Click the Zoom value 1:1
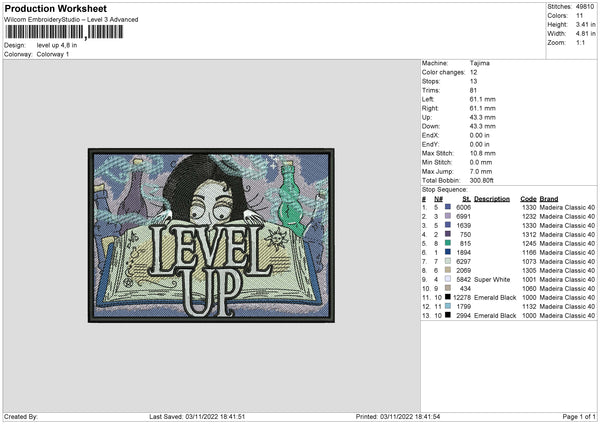Image resolution: width=600 pixels, height=424 pixels. coord(580,42)
